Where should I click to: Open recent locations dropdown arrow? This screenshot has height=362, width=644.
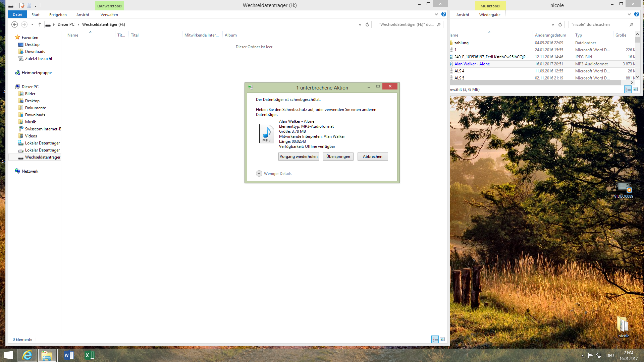tap(32, 24)
